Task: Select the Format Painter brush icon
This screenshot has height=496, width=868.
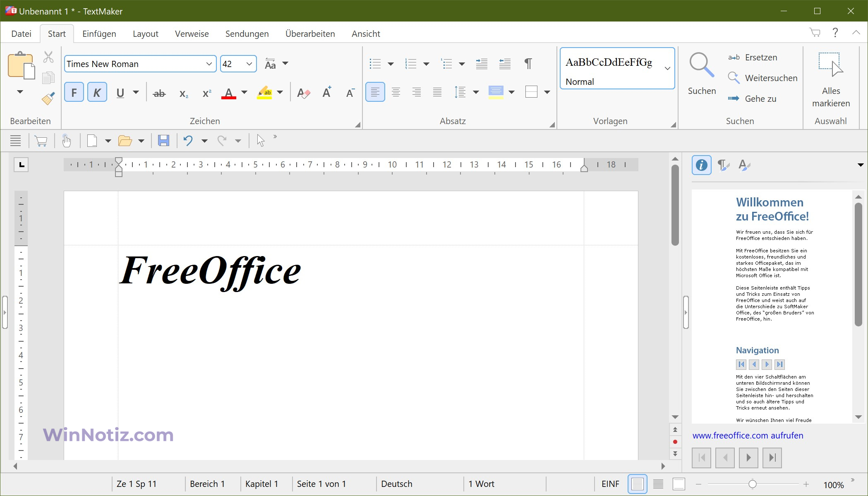Action: [48, 98]
